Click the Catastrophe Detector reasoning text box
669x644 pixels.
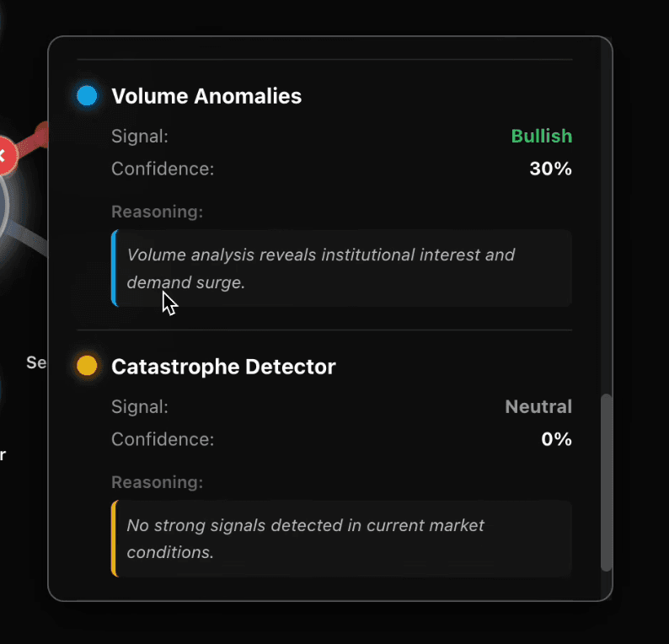point(341,539)
